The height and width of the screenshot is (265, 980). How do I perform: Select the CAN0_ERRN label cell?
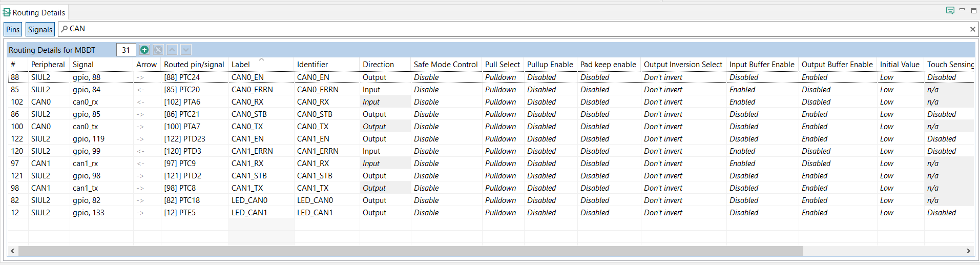261,90
